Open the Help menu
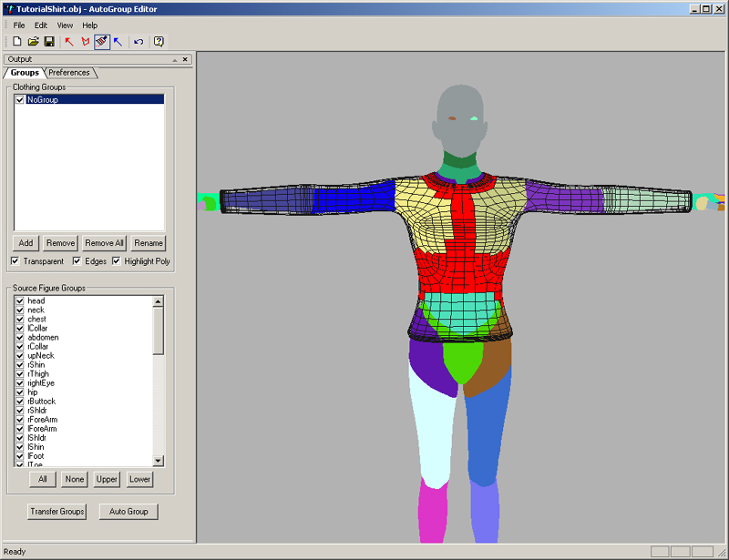729x560 pixels. 89,25
